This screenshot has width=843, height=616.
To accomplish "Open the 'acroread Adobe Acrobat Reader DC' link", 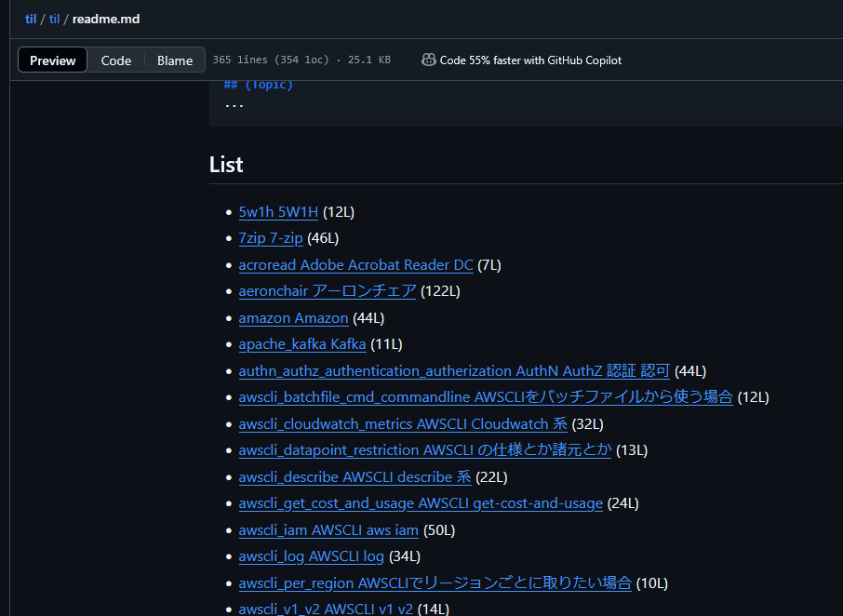I will [355, 265].
